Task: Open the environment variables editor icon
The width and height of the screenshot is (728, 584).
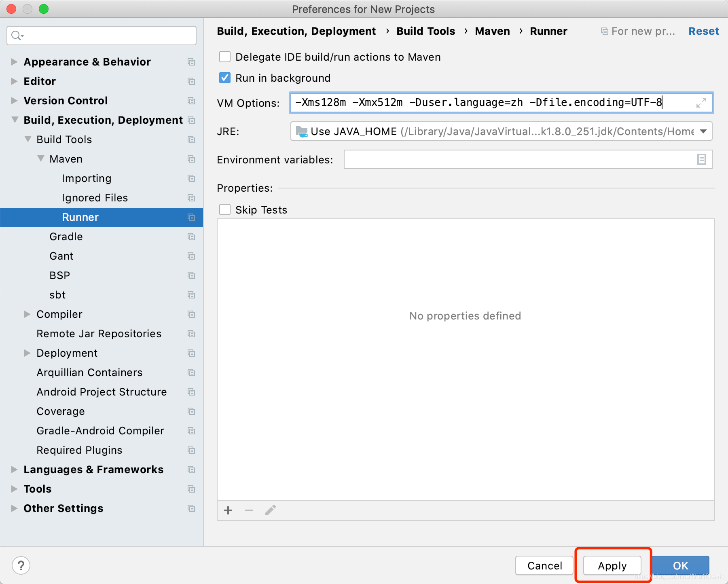Action: coord(701,159)
